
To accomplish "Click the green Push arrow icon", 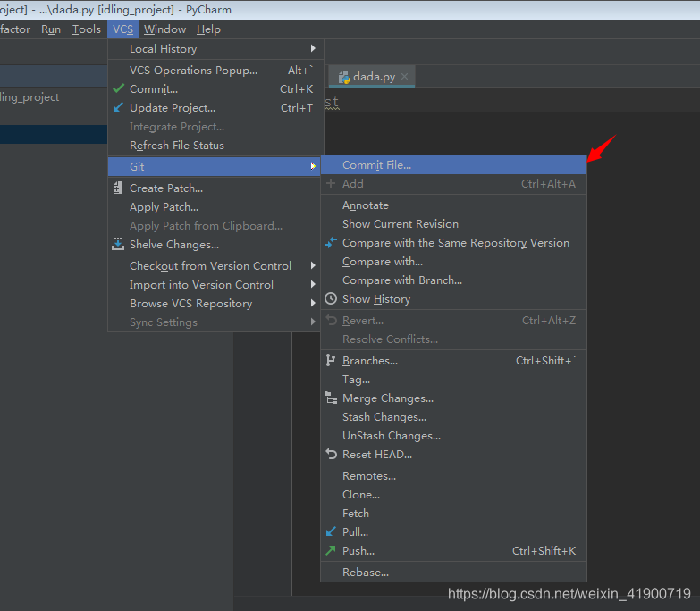I will click(331, 550).
